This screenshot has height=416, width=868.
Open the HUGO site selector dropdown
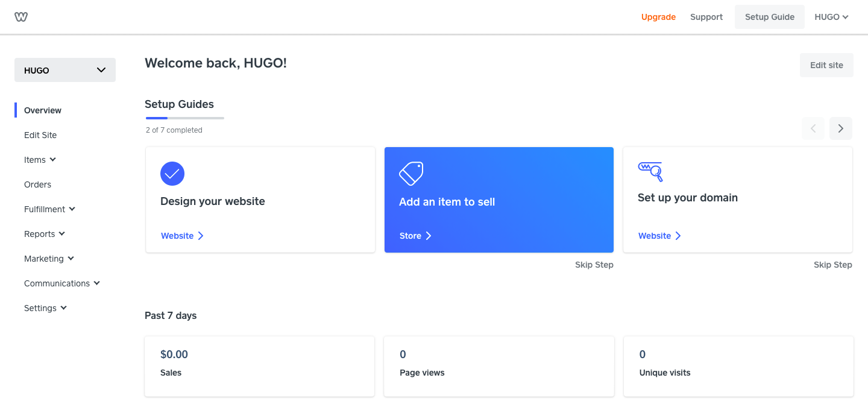tap(64, 69)
